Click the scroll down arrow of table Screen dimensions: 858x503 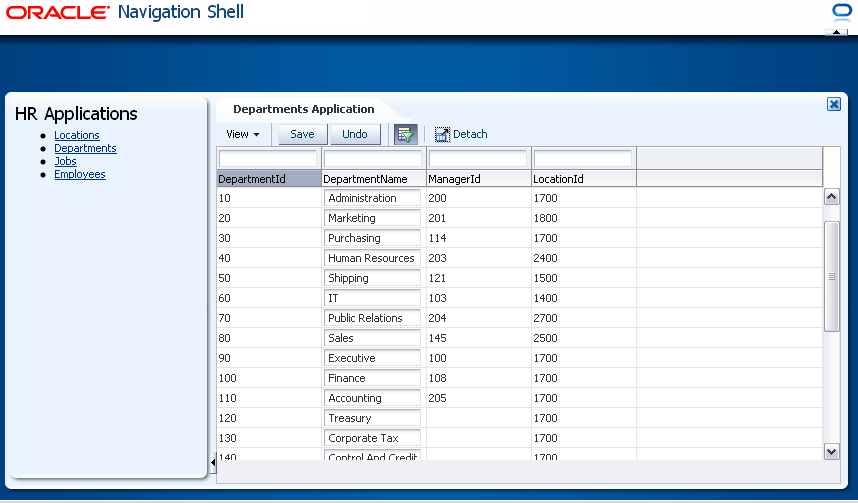(831, 452)
